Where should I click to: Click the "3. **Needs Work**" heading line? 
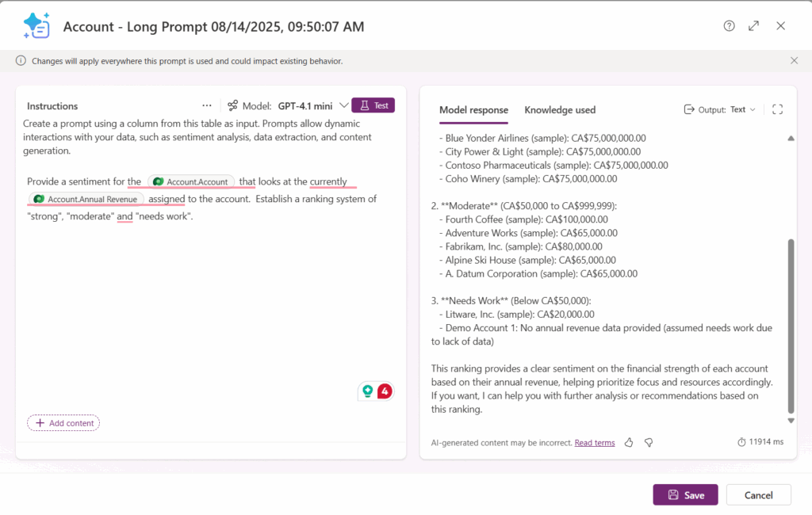[511, 301]
